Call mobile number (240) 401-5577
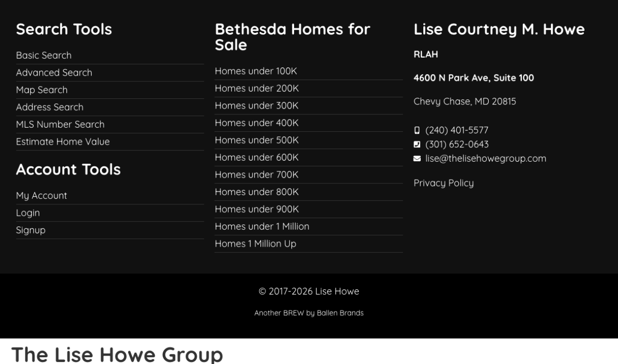This screenshot has width=618, height=364. [x=457, y=130]
